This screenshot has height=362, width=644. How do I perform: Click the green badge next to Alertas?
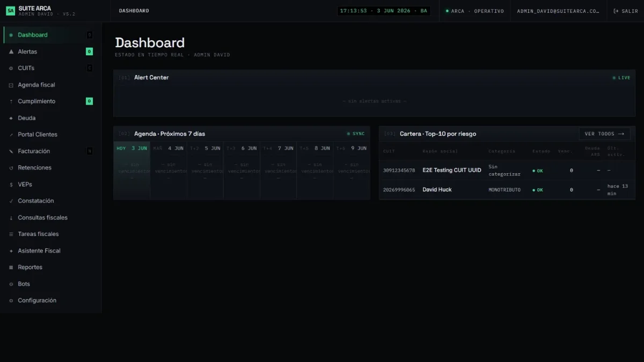click(89, 51)
